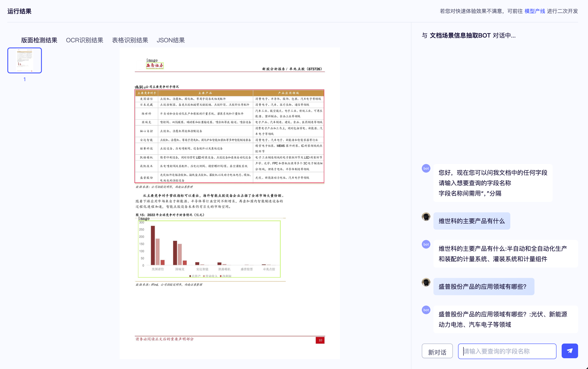Click the user avatar beside 维世科 question
Viewport: 588px width, 369px height.
click(426, 217)
